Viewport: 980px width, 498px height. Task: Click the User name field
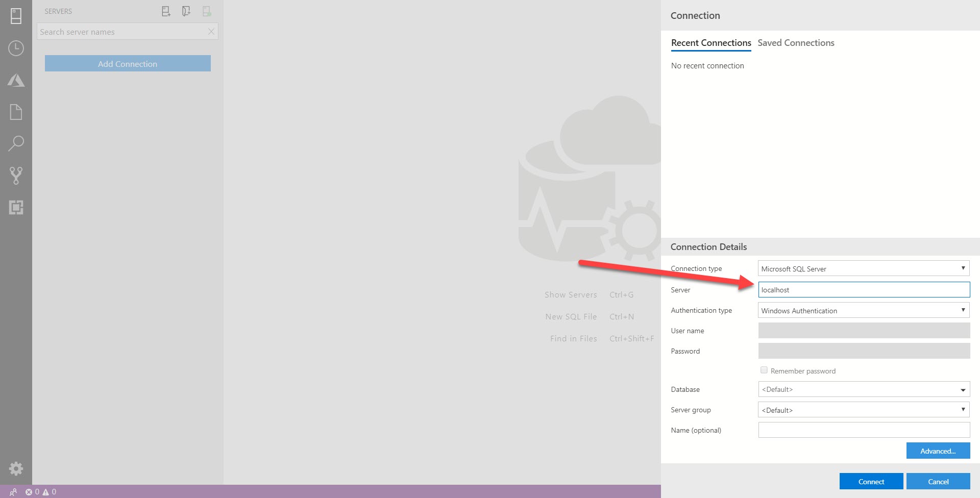coord(864,331)
